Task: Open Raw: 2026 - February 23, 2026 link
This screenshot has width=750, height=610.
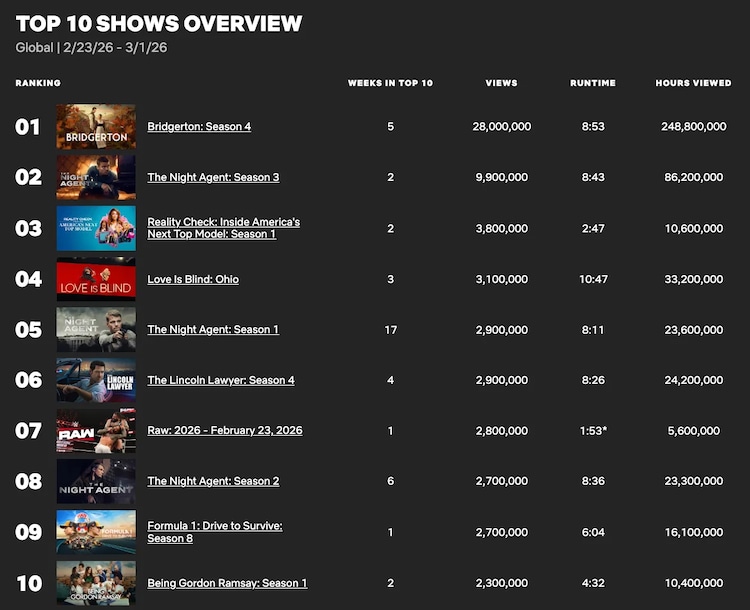Action: 225,431
